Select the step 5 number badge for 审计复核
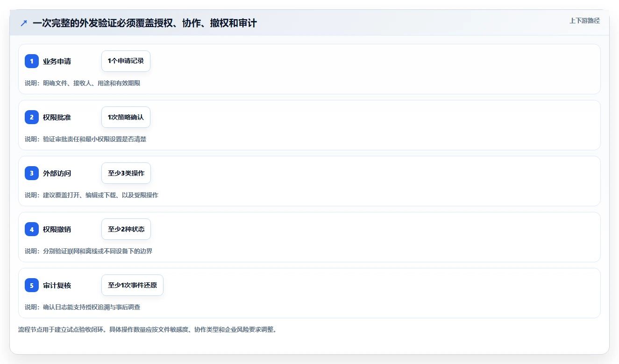 tap(32, 285)
